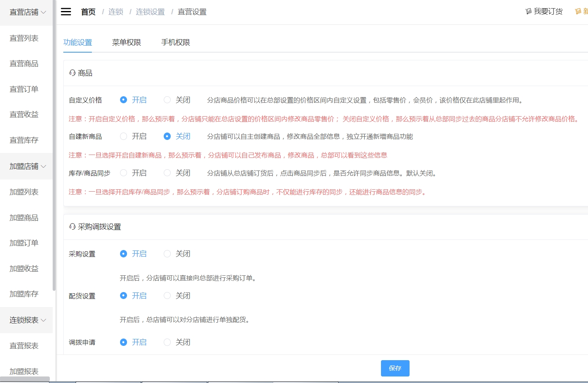This screenshot has width=588, height=383.
Task: Switch to the 菜单权限 tab
Action: tap(127, 42)
